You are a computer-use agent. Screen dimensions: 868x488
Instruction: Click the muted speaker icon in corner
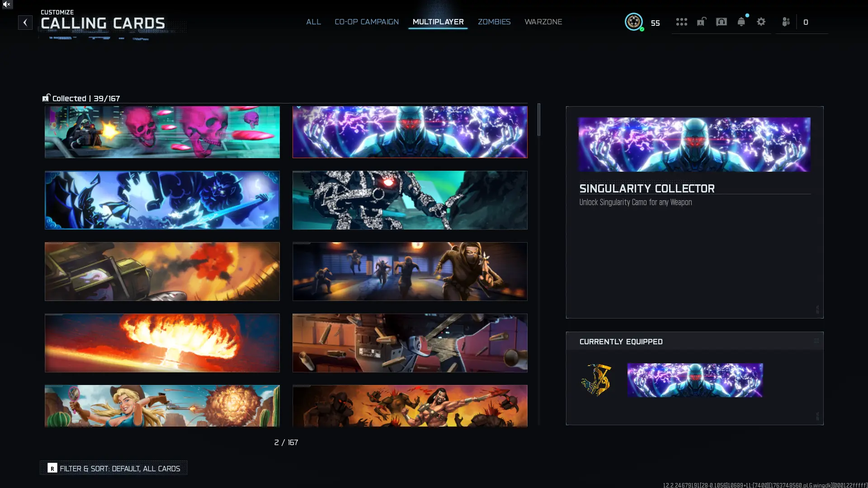pos(6,5)
